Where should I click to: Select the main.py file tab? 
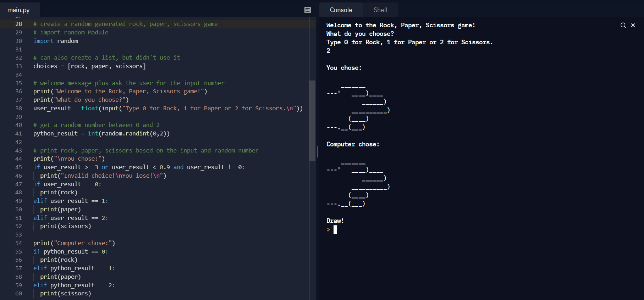19,10
